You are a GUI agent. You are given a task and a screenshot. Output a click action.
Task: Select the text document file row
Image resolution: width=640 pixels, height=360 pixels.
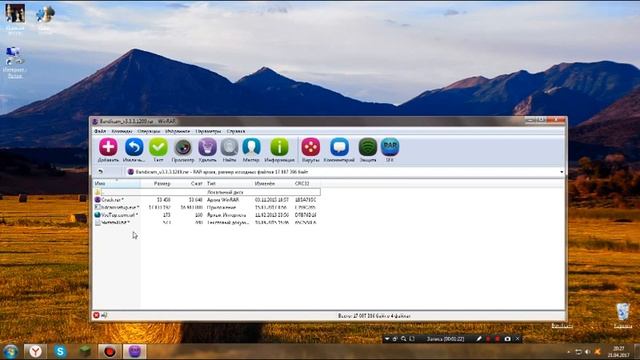pyautogui.click(x=207, y=222)
